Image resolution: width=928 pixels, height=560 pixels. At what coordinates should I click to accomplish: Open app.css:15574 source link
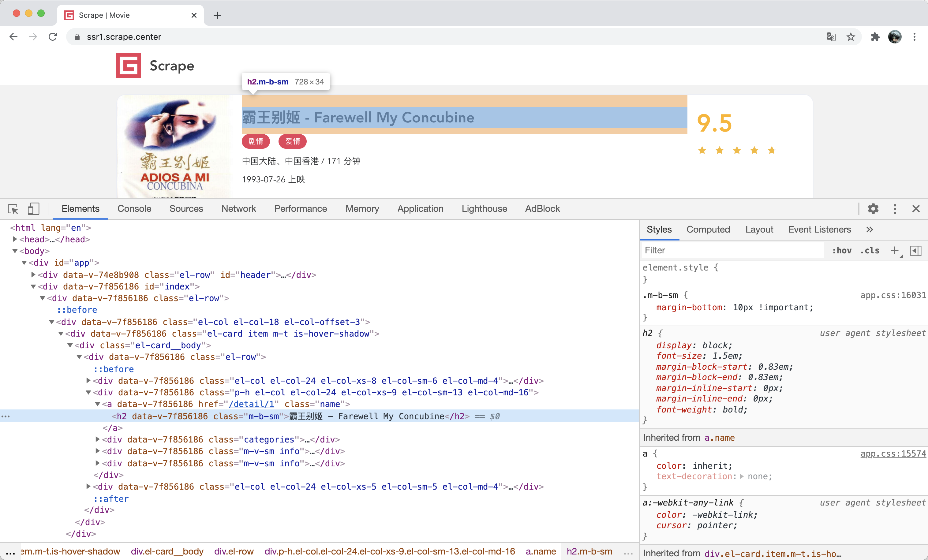point(893,454)
